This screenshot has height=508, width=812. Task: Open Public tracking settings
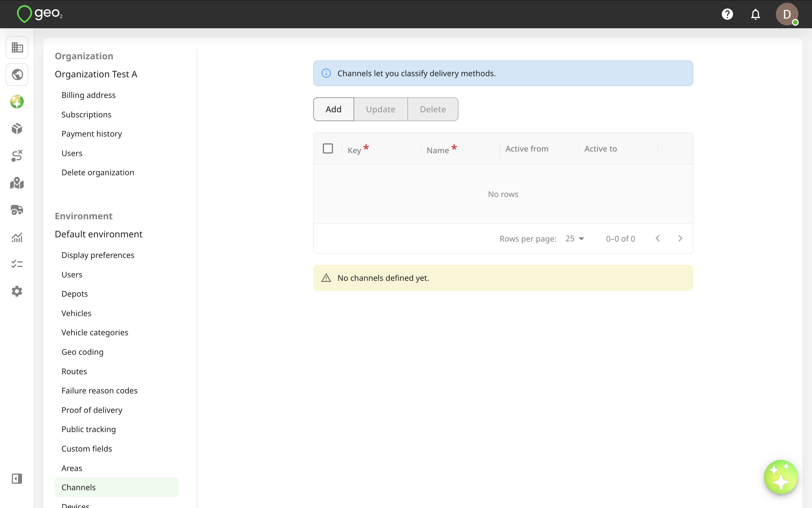[x=89, y=429]
